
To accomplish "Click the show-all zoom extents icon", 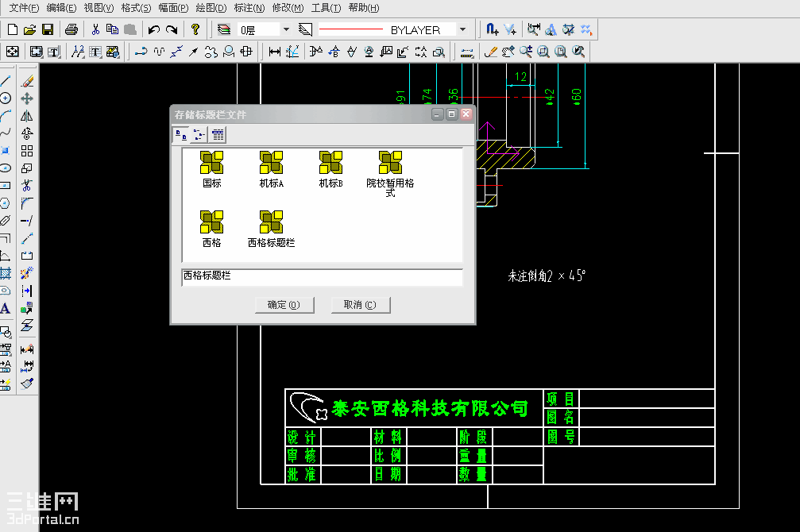I will point(12,52).
